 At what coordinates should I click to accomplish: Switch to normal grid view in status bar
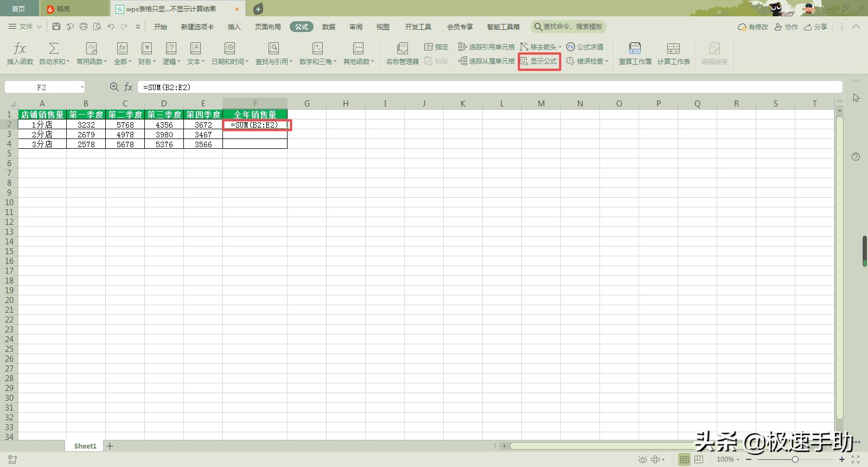(x=685, y=459)
